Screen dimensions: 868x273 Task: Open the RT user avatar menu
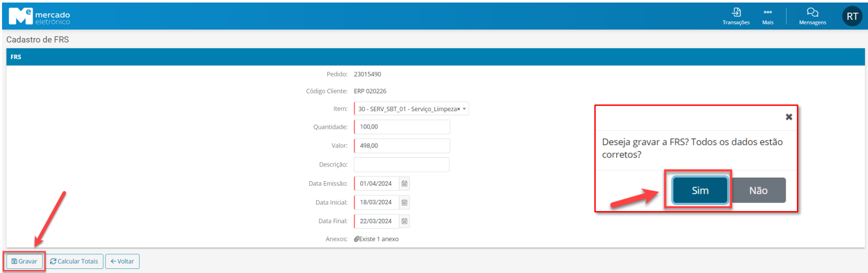(852, 16)
